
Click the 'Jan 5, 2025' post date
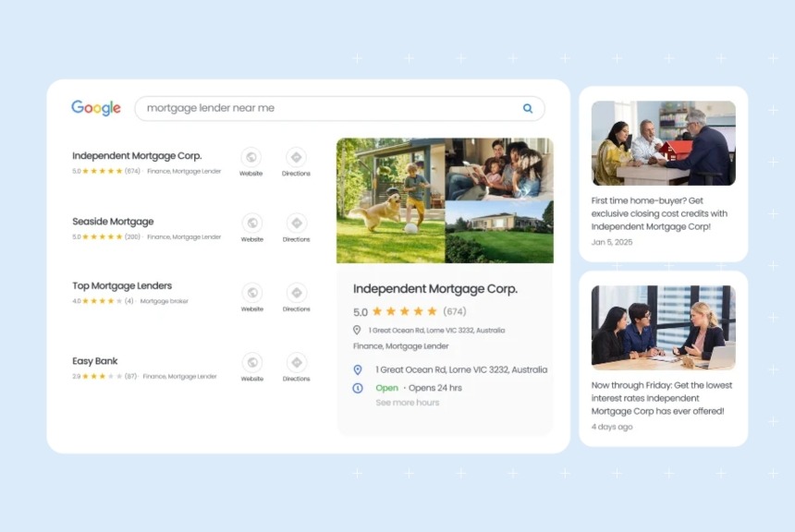tap(612, 242)
